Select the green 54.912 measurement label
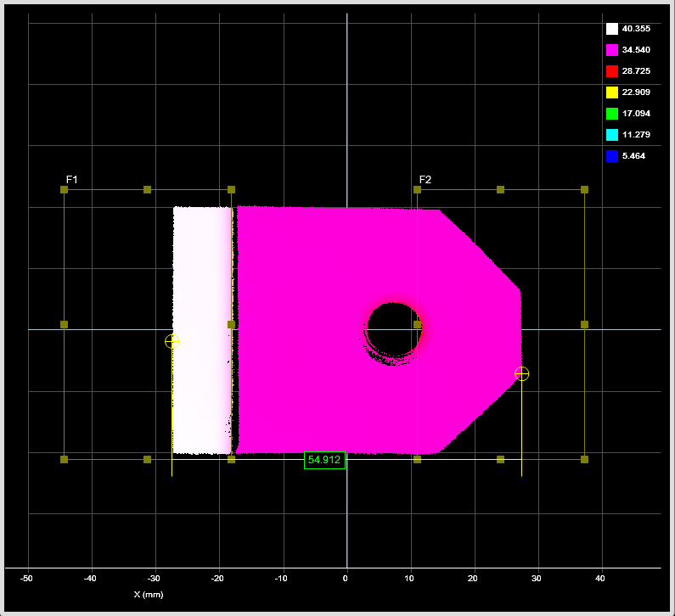Image resolution: width=675 pixels, height=616 pixels. tap(324, 460)
